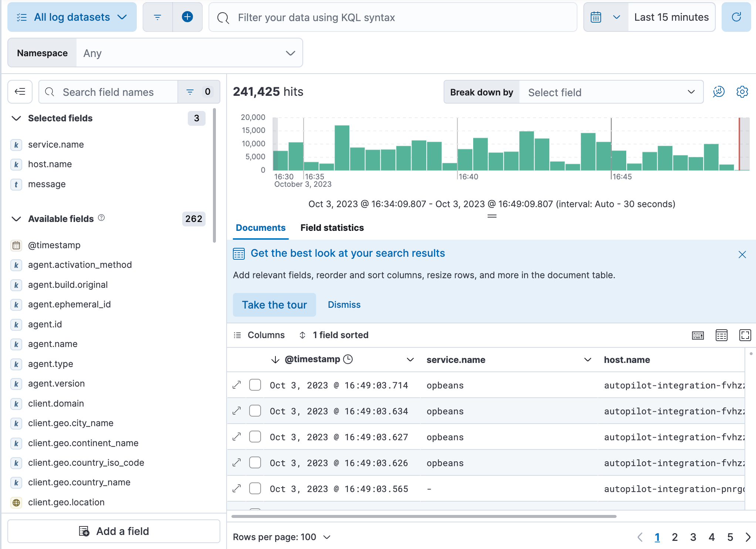Image resolution: width=756 pixels, height=549 pixels.
Task: Open the filter controls icon beside dataset selector
Action: point(158,17)
